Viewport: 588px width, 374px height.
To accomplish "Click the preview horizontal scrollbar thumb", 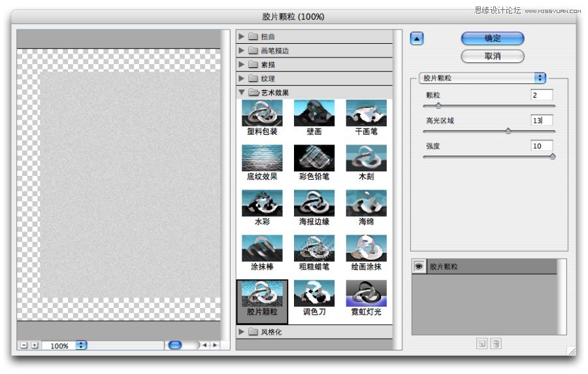I will [x=175, y=345].
